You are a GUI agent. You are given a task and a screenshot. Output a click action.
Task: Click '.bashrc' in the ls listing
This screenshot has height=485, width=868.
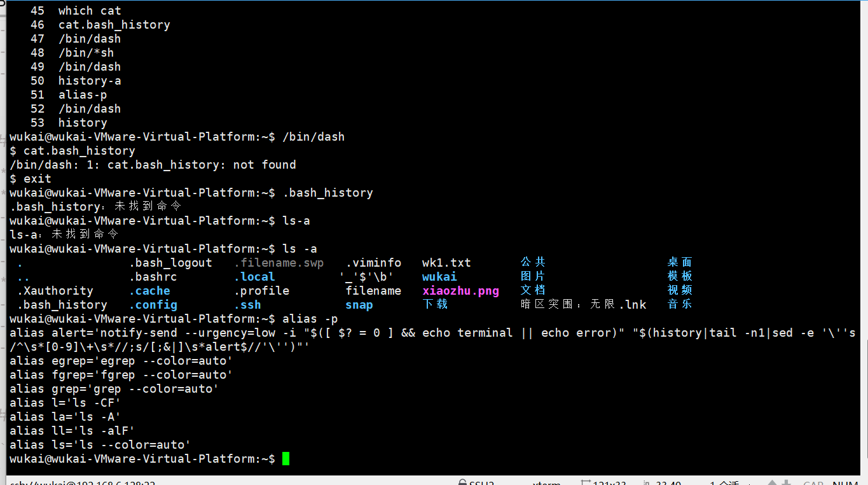click(153, 277)
